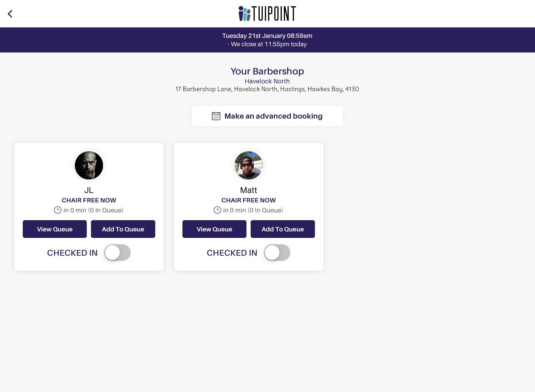View Queue for barber JL
Viewport: 535px width, 392px height.
(x=55, y=229)
